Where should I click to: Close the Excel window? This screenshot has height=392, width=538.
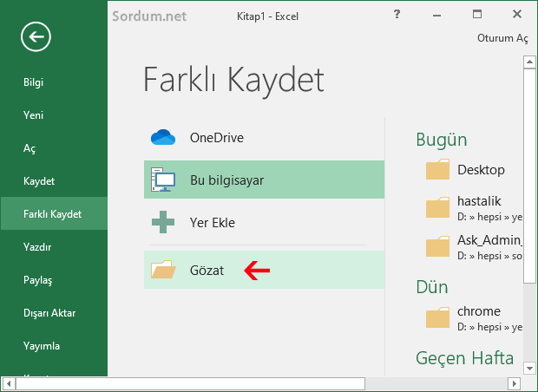(x=517, y=14)
